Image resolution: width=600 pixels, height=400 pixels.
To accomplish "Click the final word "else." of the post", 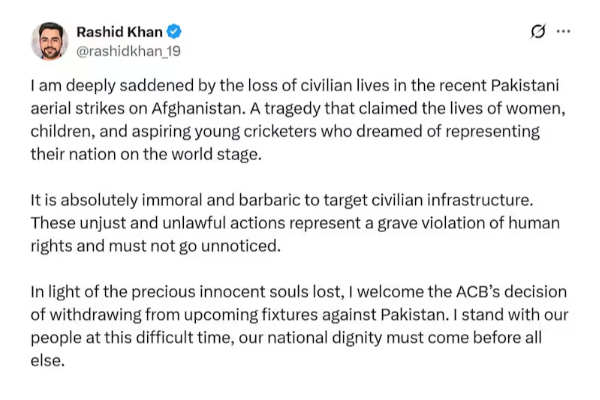I will click(48, 361).
